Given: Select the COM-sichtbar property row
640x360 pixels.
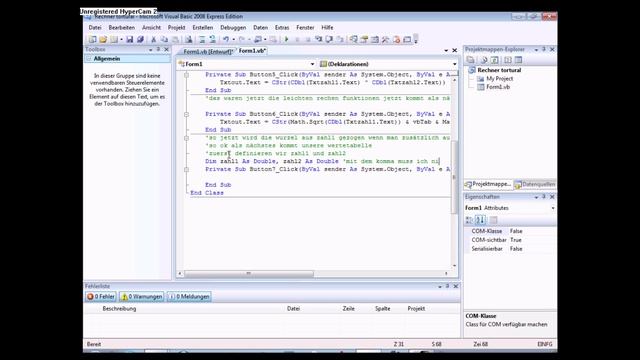Looking at the screenshot, I should (510, 240).
